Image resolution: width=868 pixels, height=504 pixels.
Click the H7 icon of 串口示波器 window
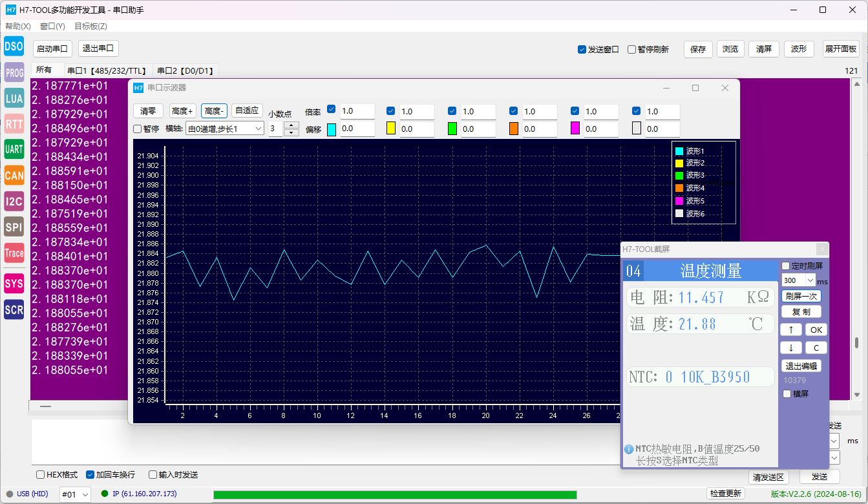(x=138, y=88)
